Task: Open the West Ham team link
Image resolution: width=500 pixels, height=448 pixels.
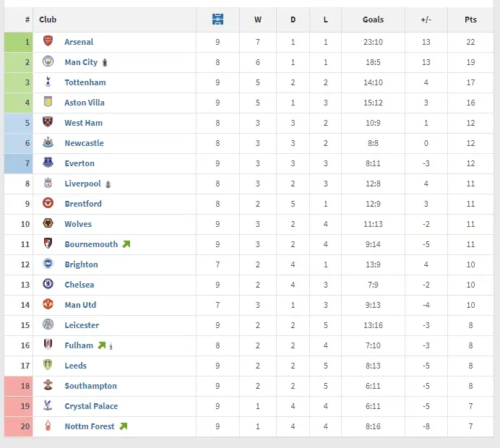Action: point(83,123)
